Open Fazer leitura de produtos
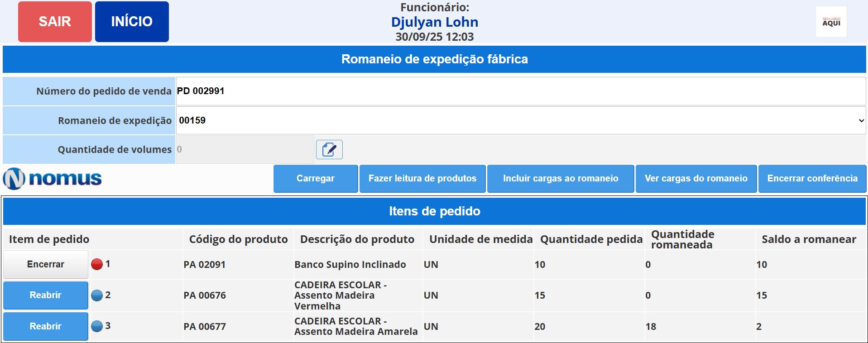Screen dimensions: 868x343 point(422,179)
